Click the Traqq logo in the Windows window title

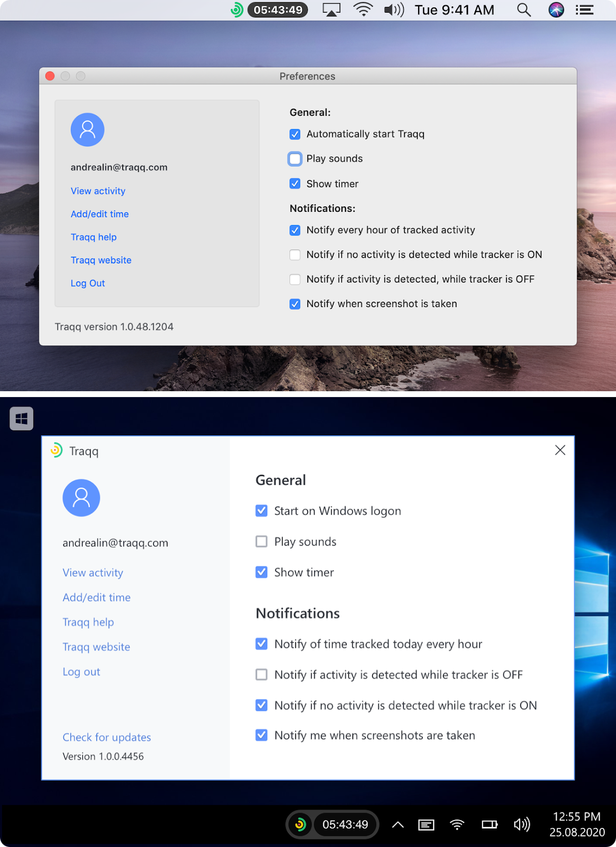coord(57,450)
